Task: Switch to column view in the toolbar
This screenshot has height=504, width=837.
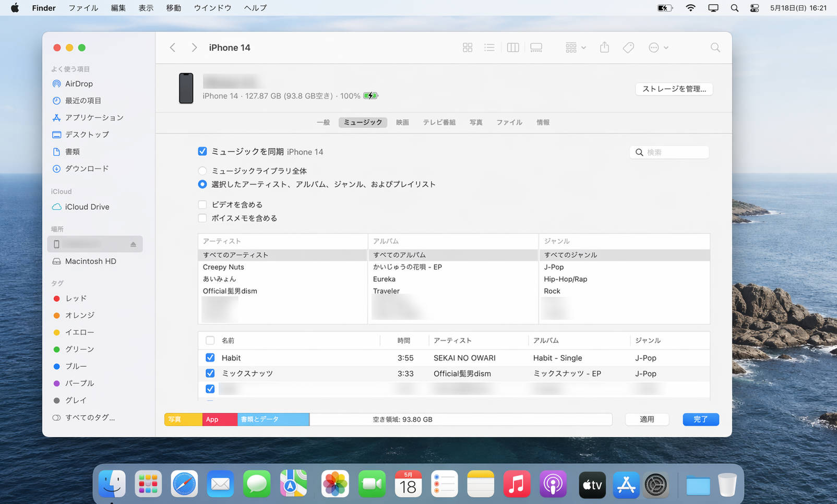Action: pyautogui.click(x=512, y=47)
